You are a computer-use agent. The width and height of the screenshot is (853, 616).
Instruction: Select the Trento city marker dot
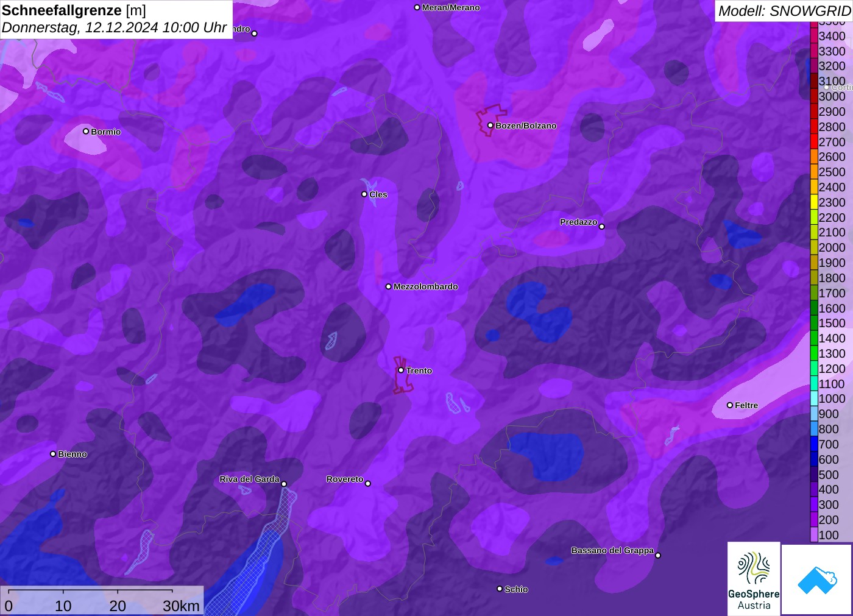click(x=401, y=370)
